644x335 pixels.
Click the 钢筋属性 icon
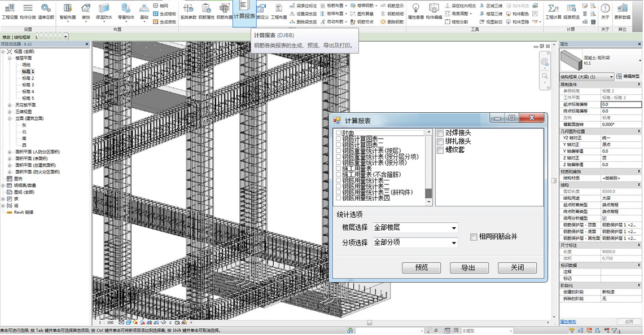206,9
